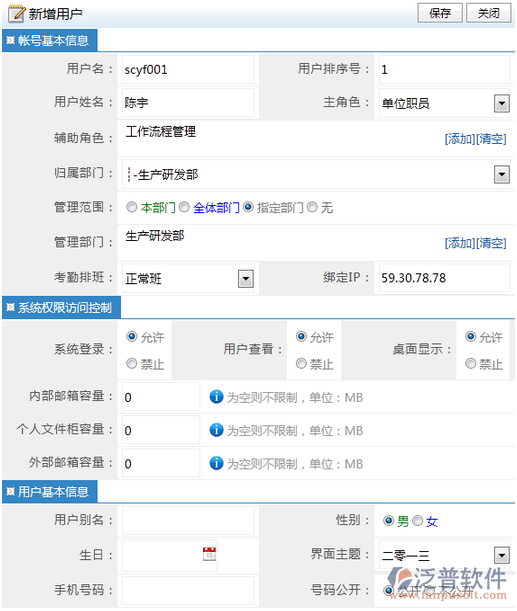The image size is (517, 611).
Task: Click the 绑定IP input field
Action: 445,278
